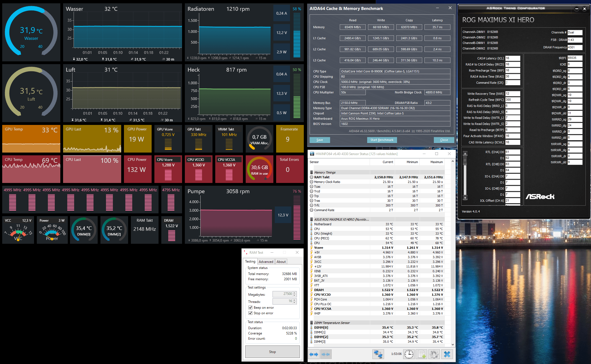The height and width of the screenshot is (364, 591).
Task: Decrease Threads using the down stepper arrow
Action: (x=294, y=303)
